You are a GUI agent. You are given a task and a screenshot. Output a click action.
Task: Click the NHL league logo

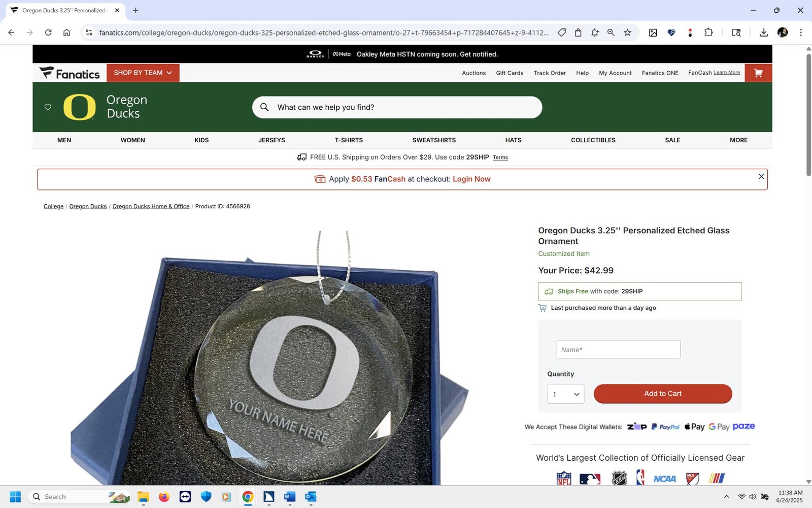coord(619,479)
